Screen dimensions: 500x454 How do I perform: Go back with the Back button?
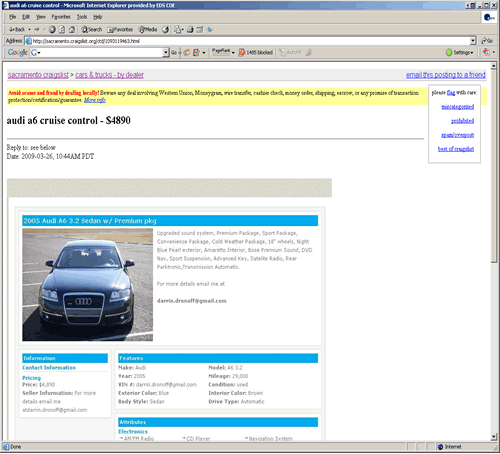[16, 30]
